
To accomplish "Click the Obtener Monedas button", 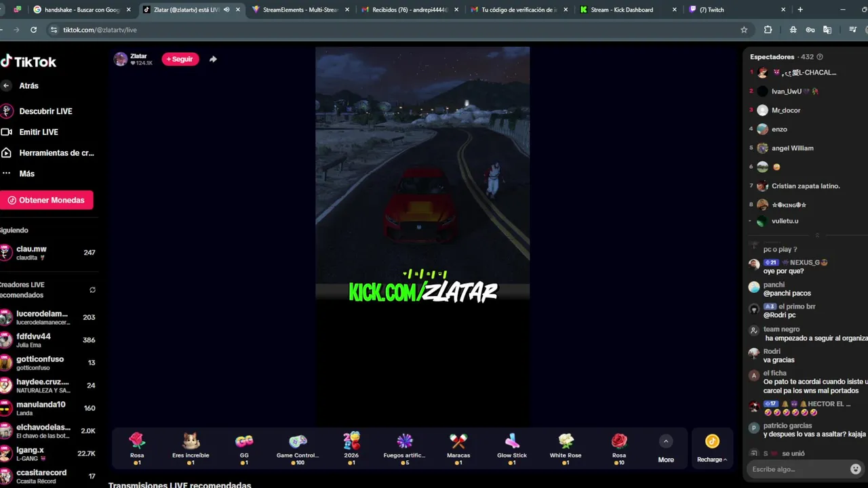I will coord(46,200).
